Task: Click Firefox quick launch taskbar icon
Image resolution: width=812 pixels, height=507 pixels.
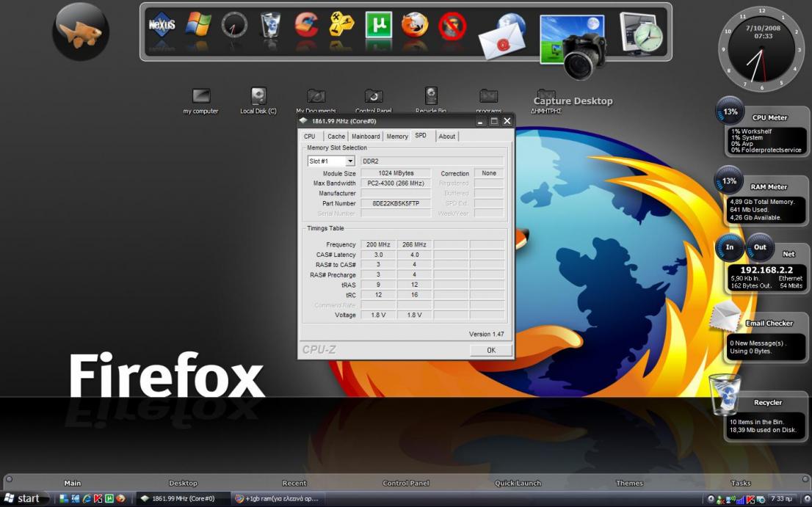Action: 120,499
